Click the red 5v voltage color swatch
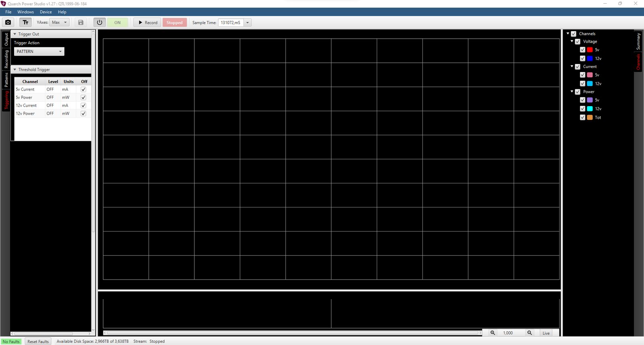This screenshot has height=345, width=644. click(x=590, y=50)
